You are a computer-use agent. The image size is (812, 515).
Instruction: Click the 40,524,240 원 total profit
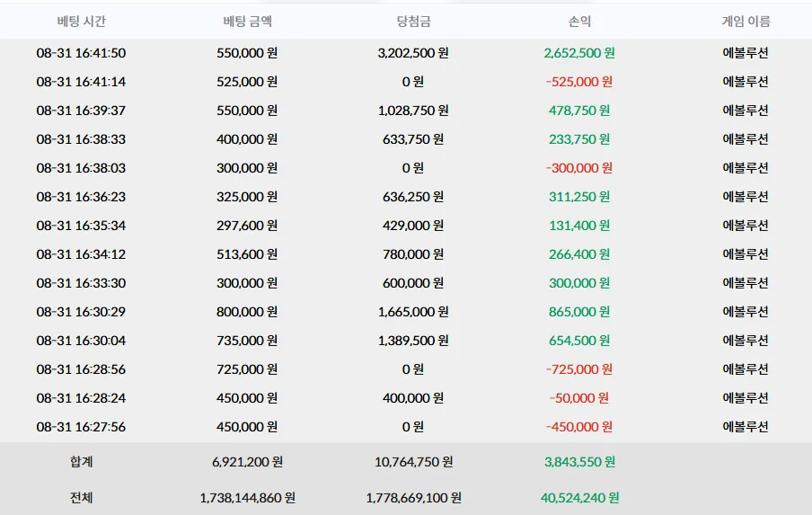[x=579, y=498]
